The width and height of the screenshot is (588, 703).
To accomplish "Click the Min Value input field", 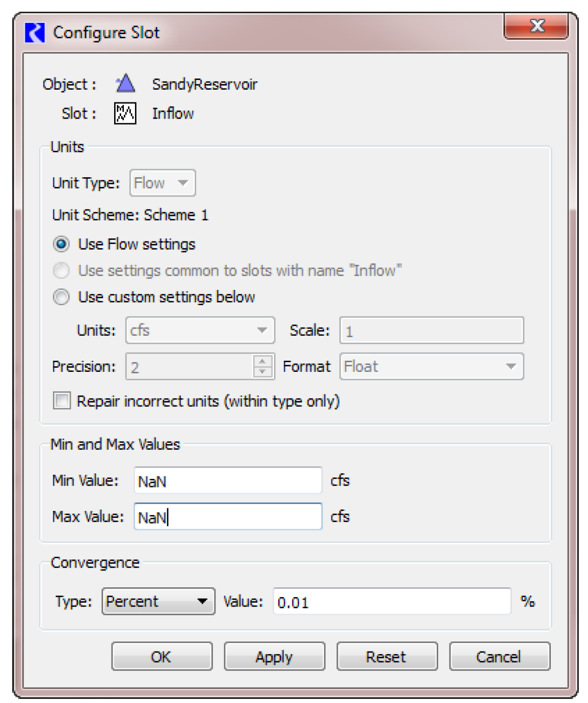I will [x=228, y=480].
